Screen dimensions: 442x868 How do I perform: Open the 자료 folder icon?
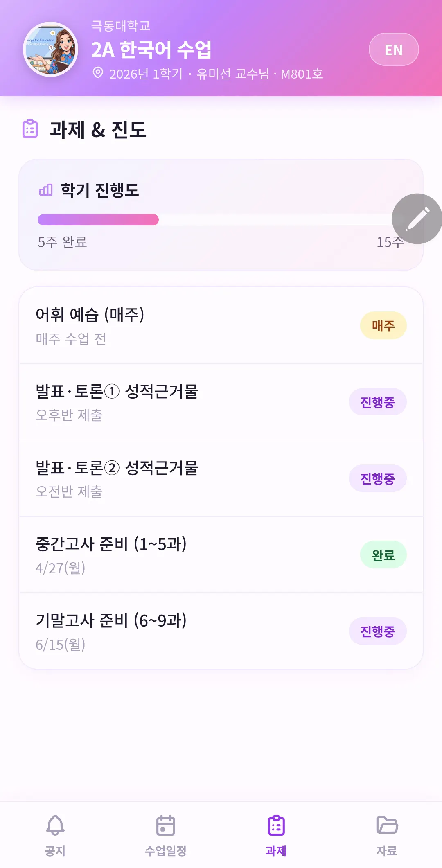pyautogui.click(x=387, y=825)
